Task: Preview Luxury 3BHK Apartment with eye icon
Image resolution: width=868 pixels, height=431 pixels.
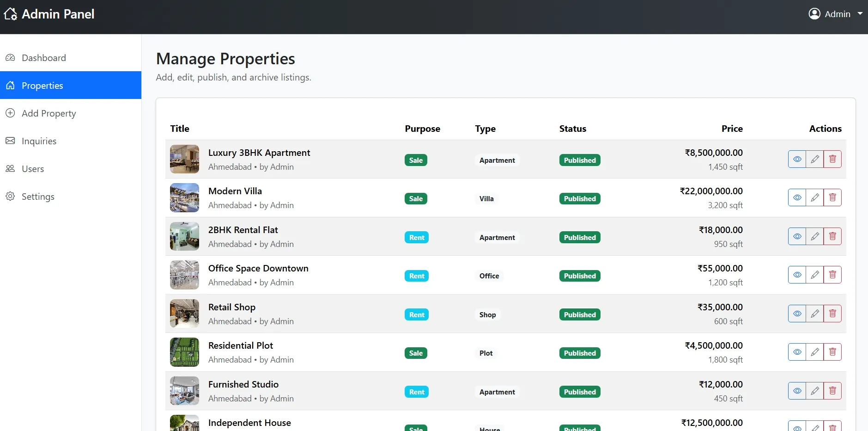Action: click(797, 159)
